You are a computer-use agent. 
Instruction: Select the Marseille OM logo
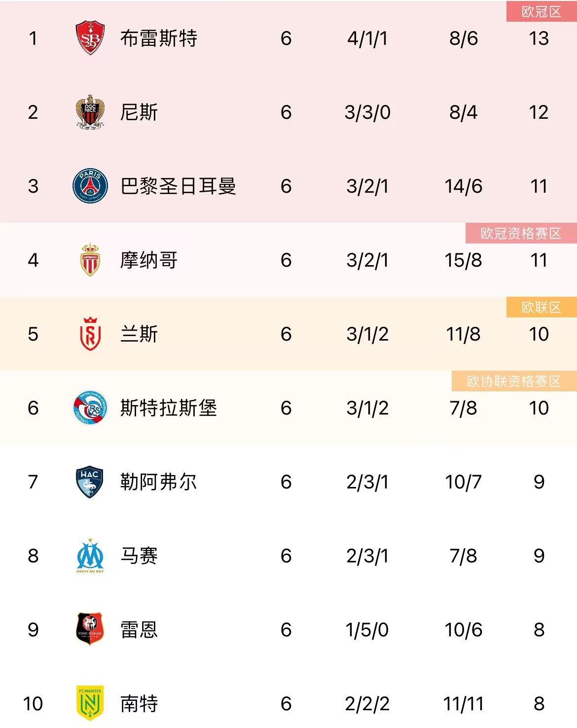pos(90,555)
